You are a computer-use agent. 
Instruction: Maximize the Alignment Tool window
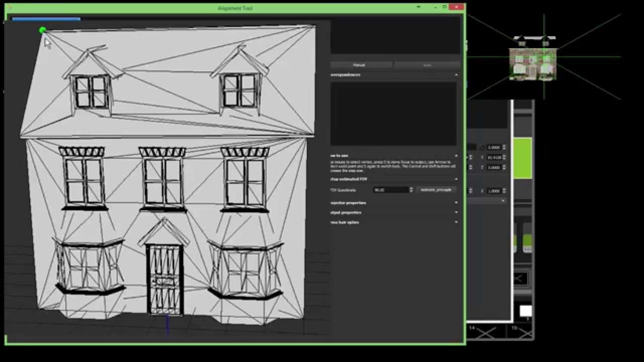(444, 7)
